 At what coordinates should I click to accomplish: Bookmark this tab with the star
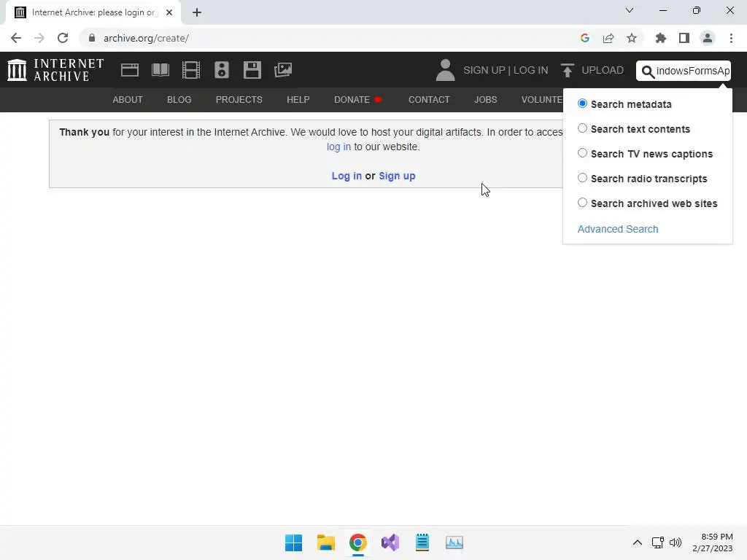click(632, 38)
